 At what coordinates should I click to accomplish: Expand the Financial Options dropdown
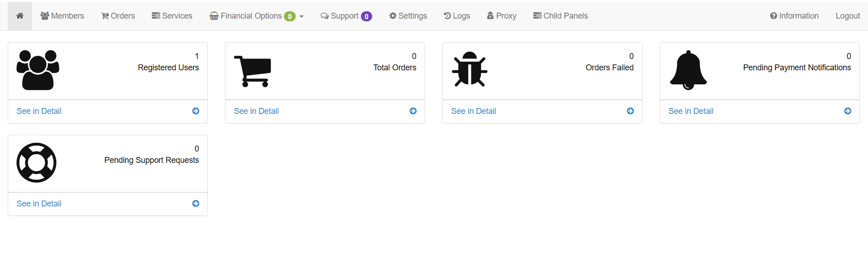point(256,16)
